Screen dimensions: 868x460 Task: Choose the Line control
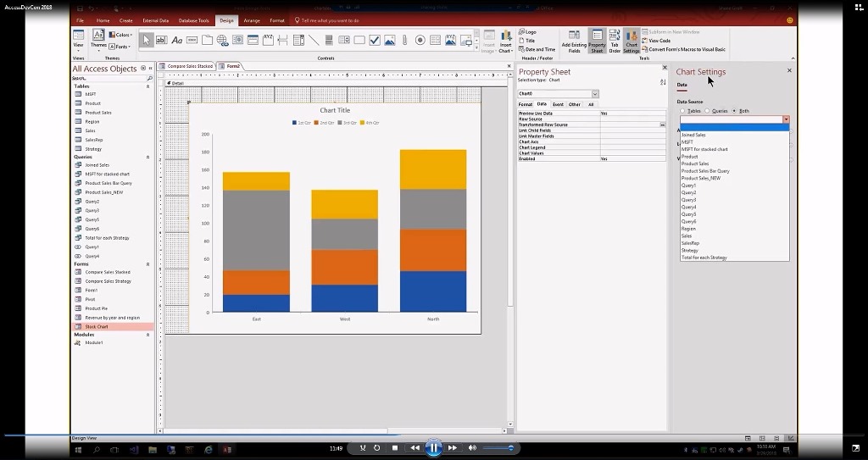(314, 40)
